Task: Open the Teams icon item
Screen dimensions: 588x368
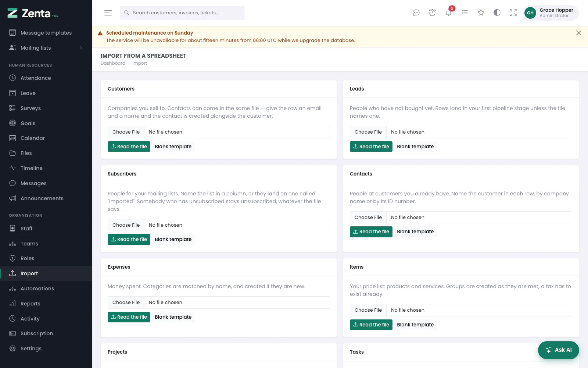Action: pos(46,244)
